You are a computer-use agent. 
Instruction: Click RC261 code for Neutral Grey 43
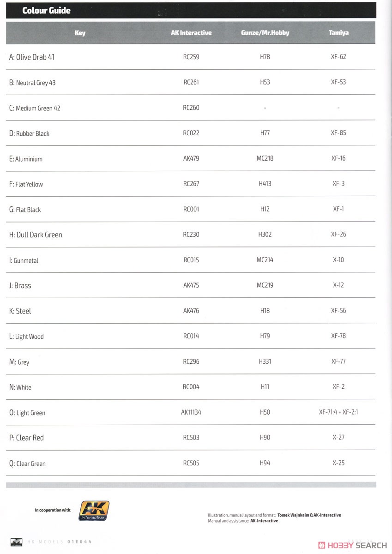pyautogui.click(x=191, y=82)
